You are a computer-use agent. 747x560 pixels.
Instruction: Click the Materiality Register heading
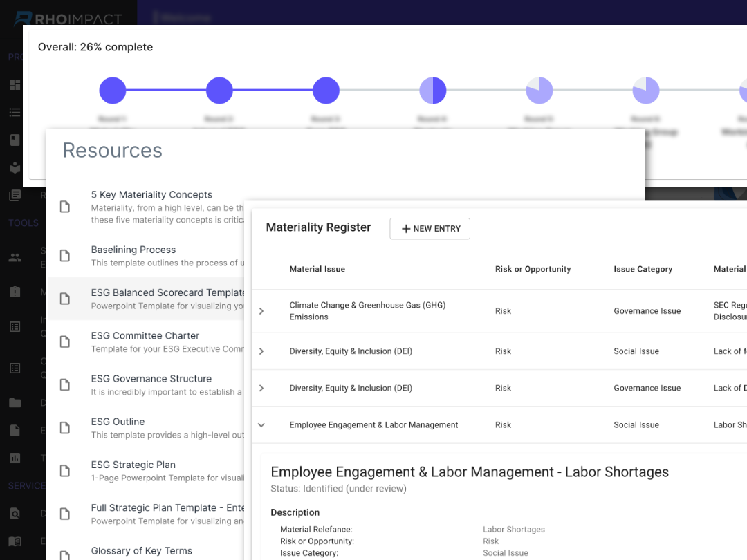pyautogui.click(x=318, y=227)
